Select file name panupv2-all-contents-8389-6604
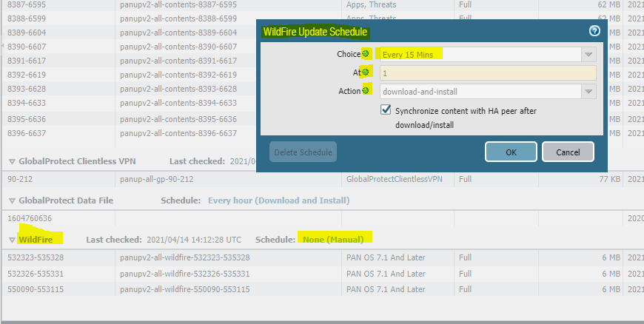 (x=178, y=33)
